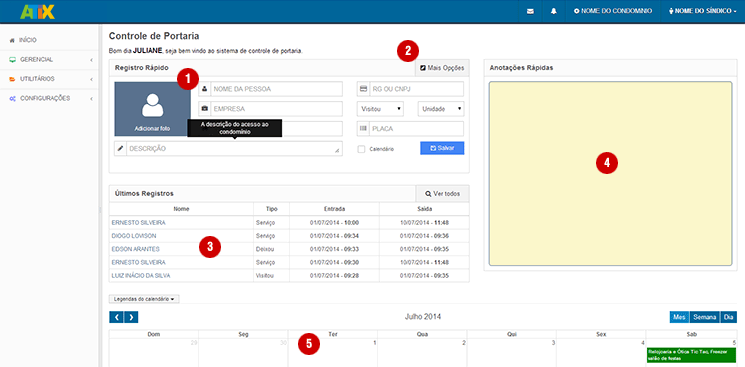
Task: Open the Visitou dropdown
Action: (381, 109)
